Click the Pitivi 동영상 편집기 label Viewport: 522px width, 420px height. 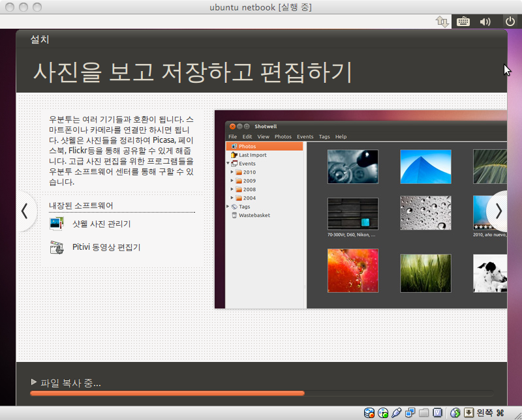[x=106, y=247]
